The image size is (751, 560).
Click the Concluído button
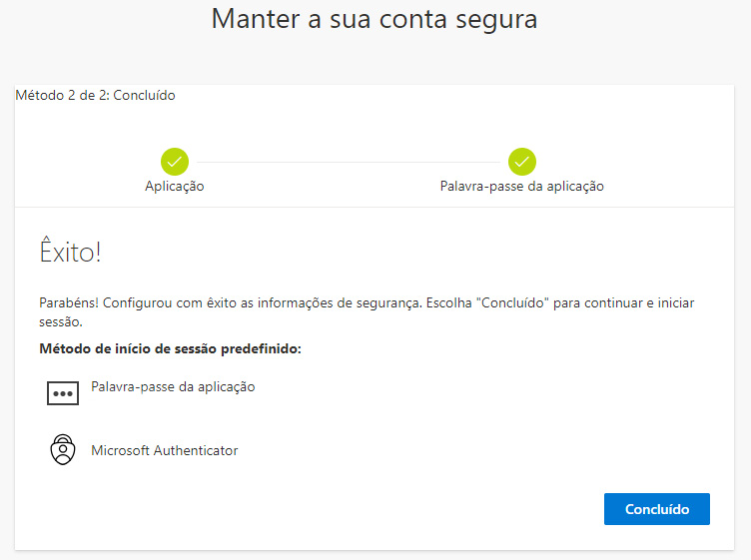pyautogui.click(x=656, y=509)
